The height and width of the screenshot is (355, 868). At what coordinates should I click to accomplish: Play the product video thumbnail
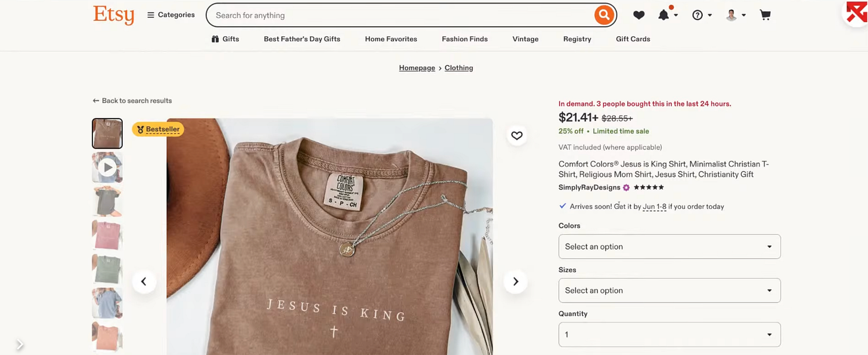[107, 167]
